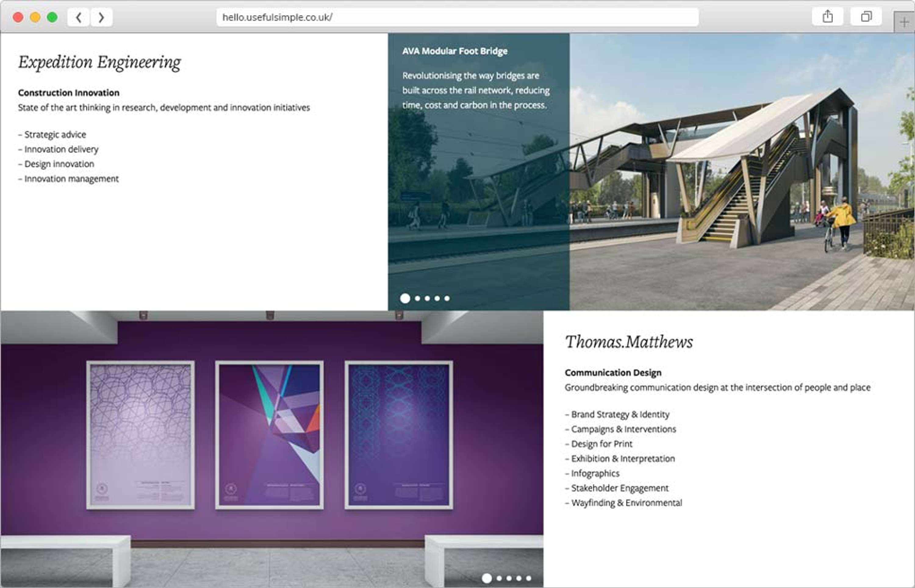Minimize window with yellow traffic light button
Screen dimensions: 915x588
35,17
